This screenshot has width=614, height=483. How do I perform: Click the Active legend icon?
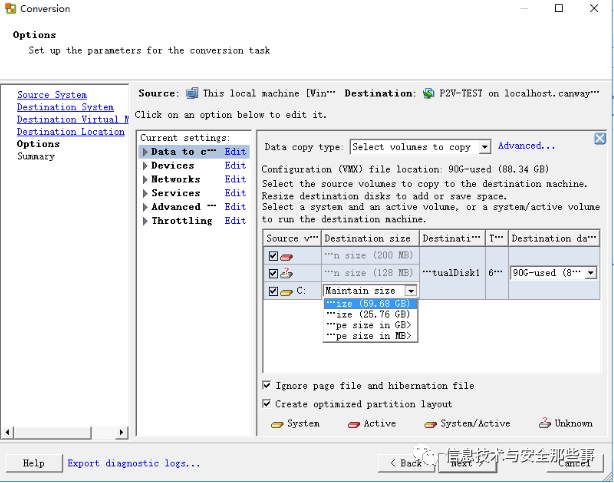click(x=354, y=424)
